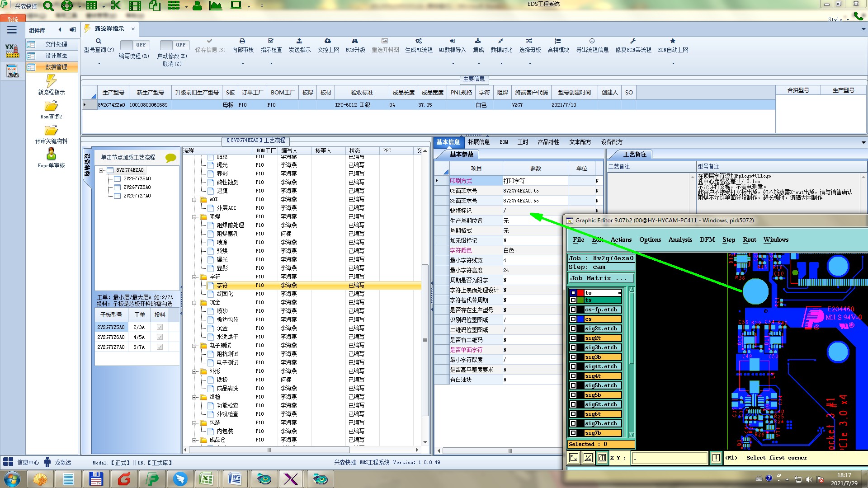Toggle the 投料 checkbox for 2V2G7YZ5A0
The width and height of the screenshot is (868, 488).
pos(160,327)
